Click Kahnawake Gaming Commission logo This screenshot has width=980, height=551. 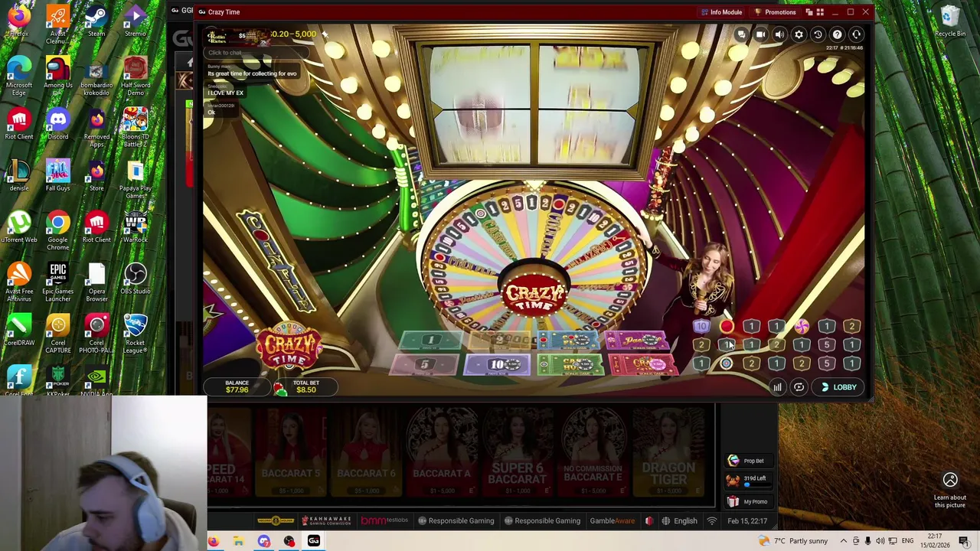pyautogui.click(x=326, y=520)
